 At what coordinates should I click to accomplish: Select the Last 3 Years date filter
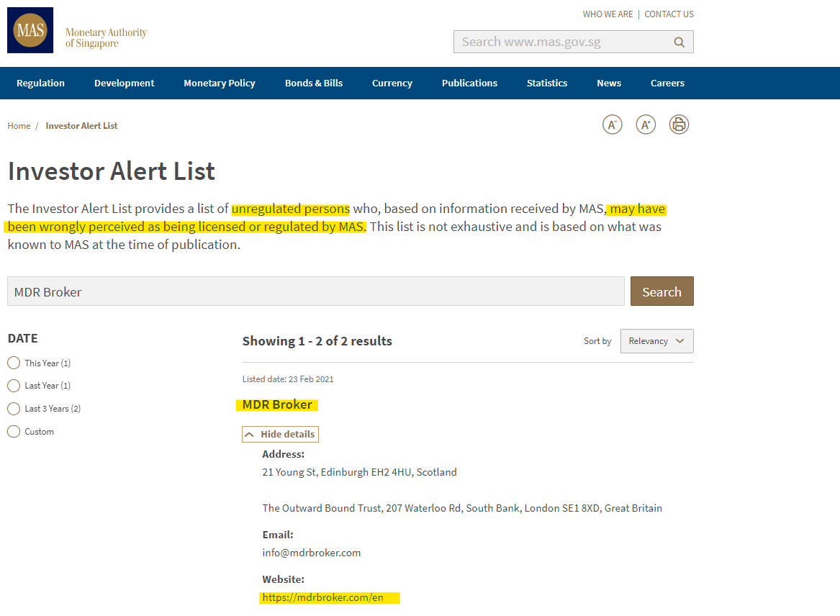click(14, 409)
